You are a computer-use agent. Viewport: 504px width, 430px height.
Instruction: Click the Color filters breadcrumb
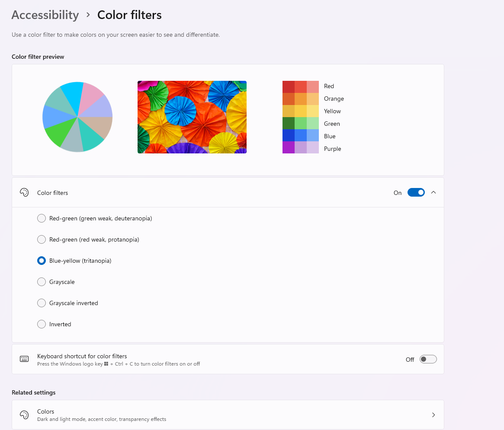click(x=129, y=15)
